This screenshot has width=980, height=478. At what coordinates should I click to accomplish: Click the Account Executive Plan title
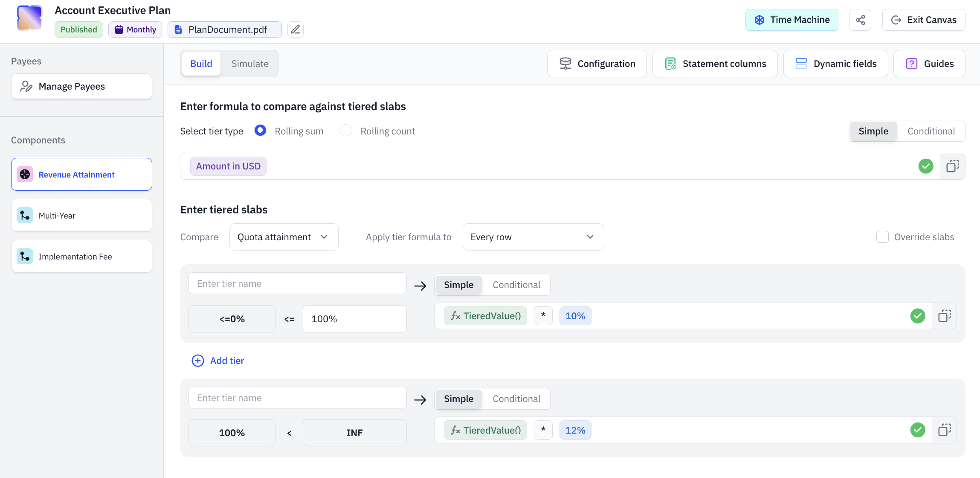pos(113,10)
